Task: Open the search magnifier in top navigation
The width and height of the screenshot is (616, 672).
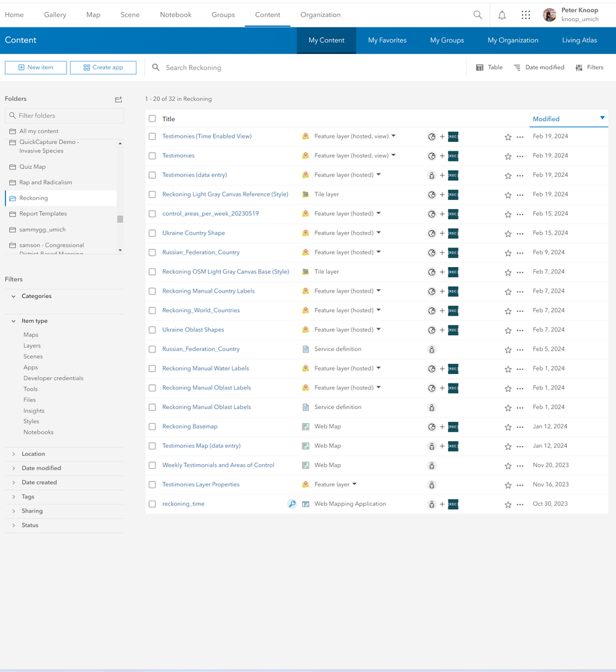Action: [477, 15]
